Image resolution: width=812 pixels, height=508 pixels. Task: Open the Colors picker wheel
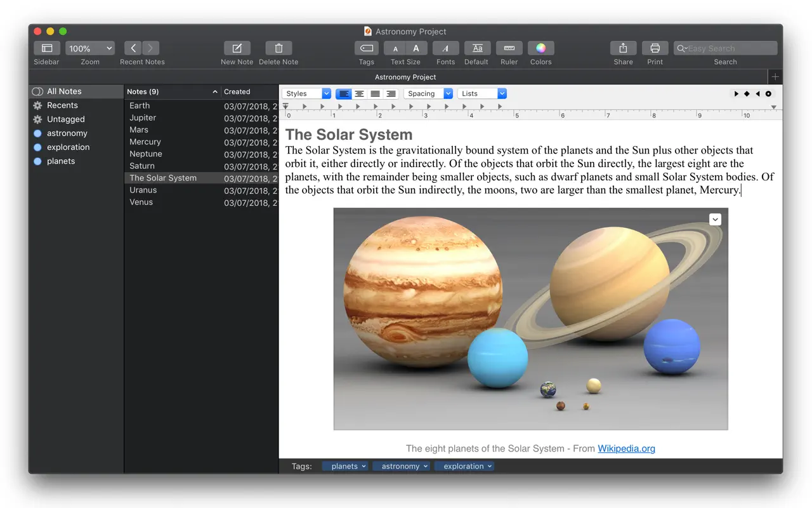[x=540, y=48]
